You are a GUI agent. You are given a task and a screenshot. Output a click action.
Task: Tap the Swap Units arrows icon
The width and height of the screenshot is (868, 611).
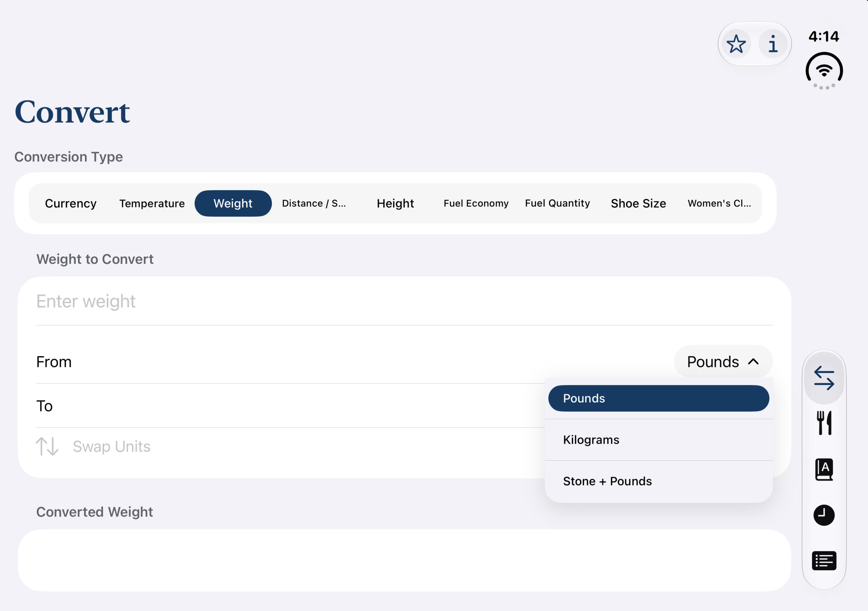47,447
